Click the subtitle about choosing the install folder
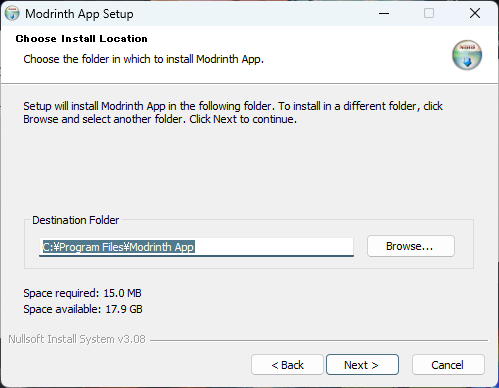 pyautogui.click(x=144, y=59)
